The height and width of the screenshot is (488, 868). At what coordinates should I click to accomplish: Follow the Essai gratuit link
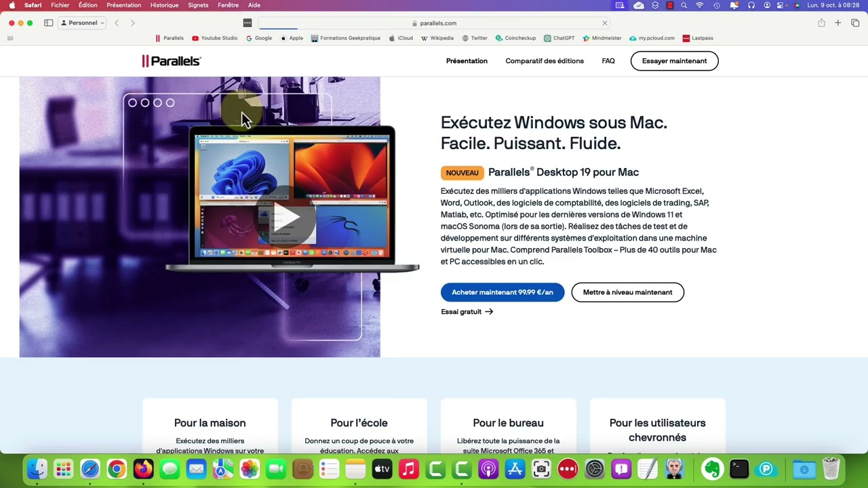tap(467, 312)
